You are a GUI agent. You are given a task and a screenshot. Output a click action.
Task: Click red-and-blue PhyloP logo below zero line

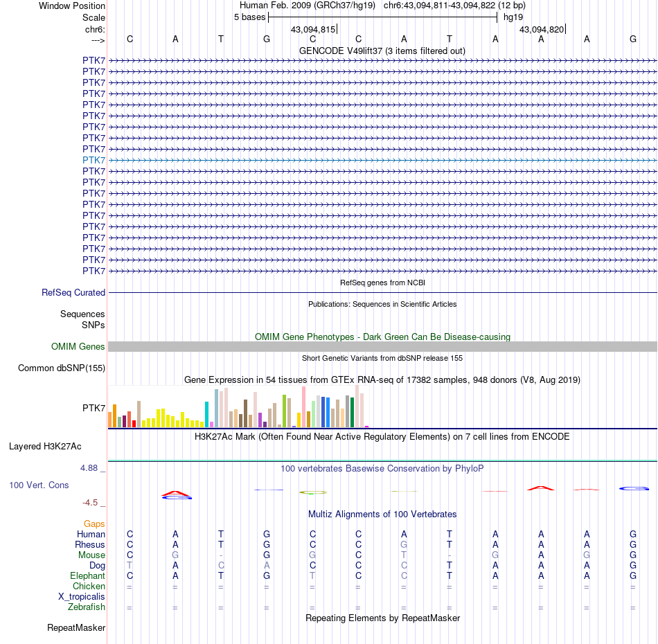pyautogui.click(x=176, y=496)
